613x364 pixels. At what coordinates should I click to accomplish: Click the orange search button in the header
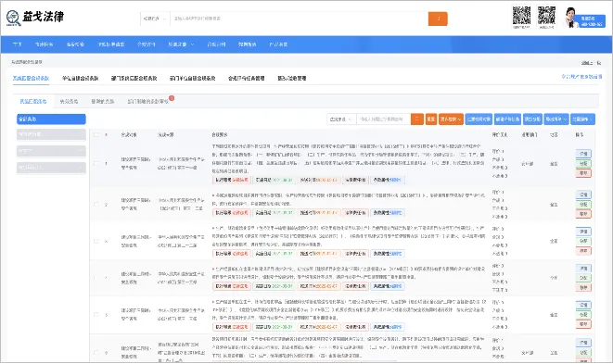point(438,19)
